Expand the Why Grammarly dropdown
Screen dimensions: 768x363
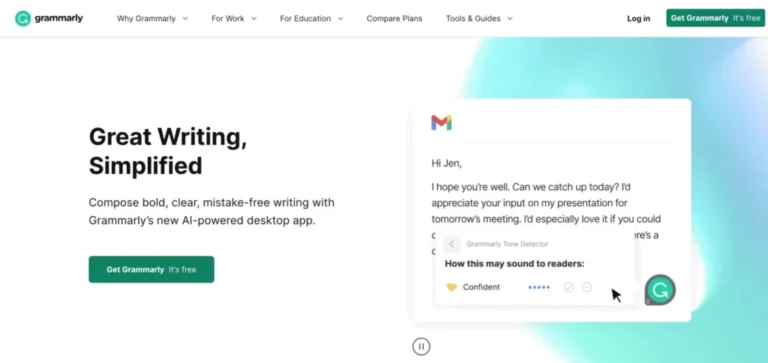152,19
